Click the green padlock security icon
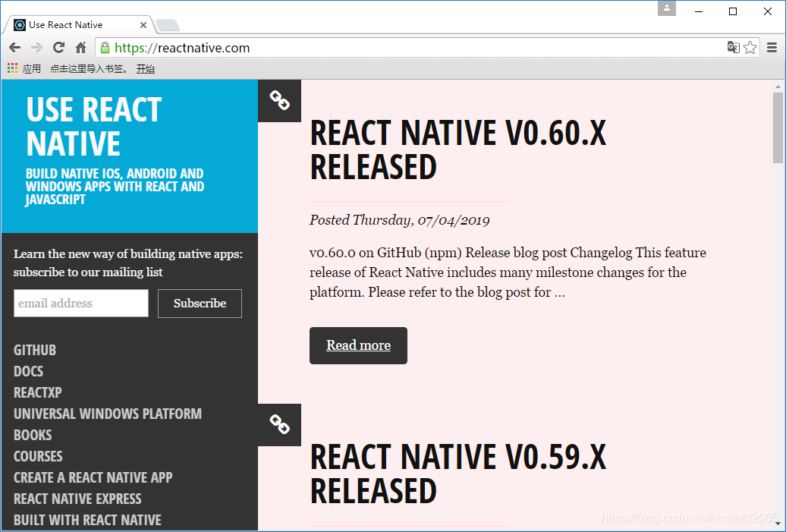786x532 pixels. pos(105,48)
